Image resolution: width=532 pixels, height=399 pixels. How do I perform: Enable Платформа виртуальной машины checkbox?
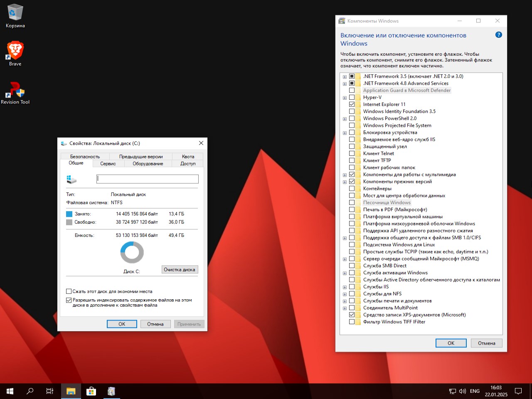[x=352, y=217]
